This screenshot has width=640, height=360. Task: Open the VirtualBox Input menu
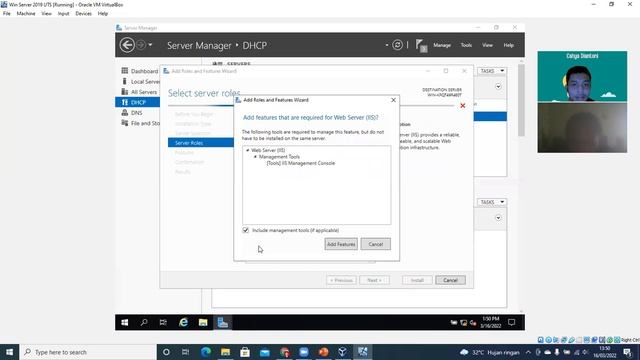point(63,13)
